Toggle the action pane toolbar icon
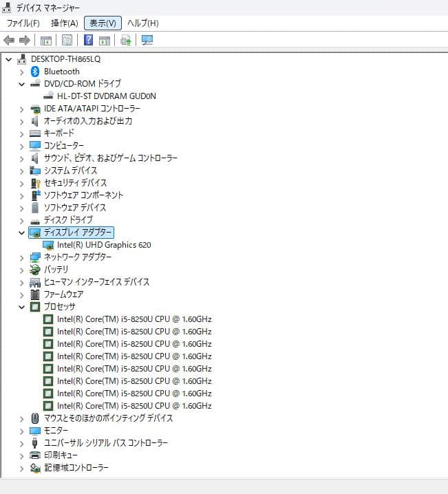The width and height of the screenshot is (448, 494). tap(105, 41)
